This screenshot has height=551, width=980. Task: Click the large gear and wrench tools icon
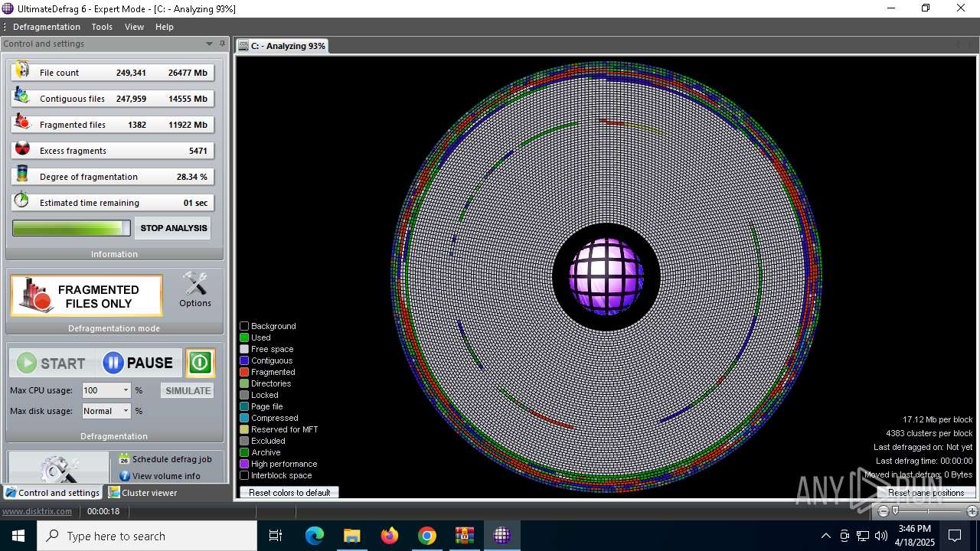click(59, 468)
